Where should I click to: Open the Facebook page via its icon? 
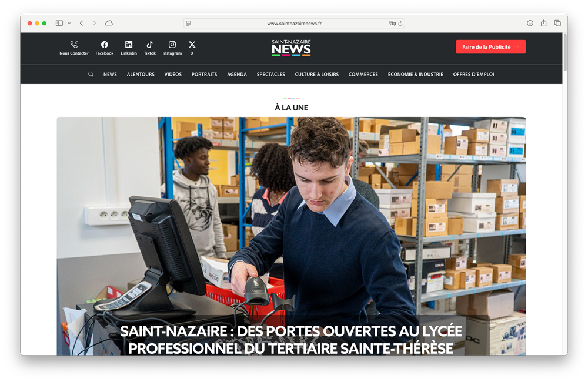(x=104, y=44)
